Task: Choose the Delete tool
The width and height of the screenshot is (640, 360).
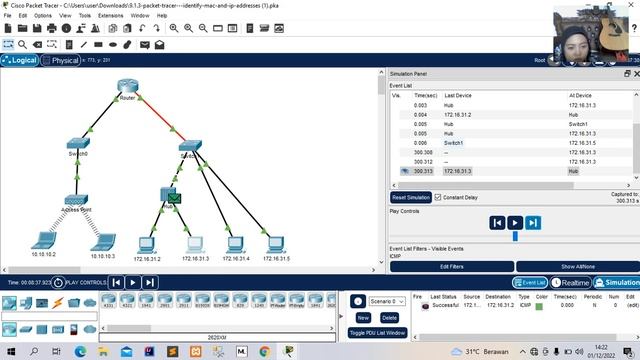Action: (37, 44)
